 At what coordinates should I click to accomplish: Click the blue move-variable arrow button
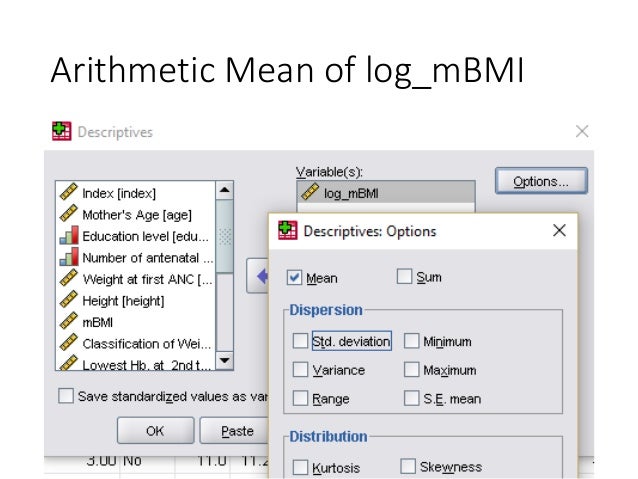[258, 276]
